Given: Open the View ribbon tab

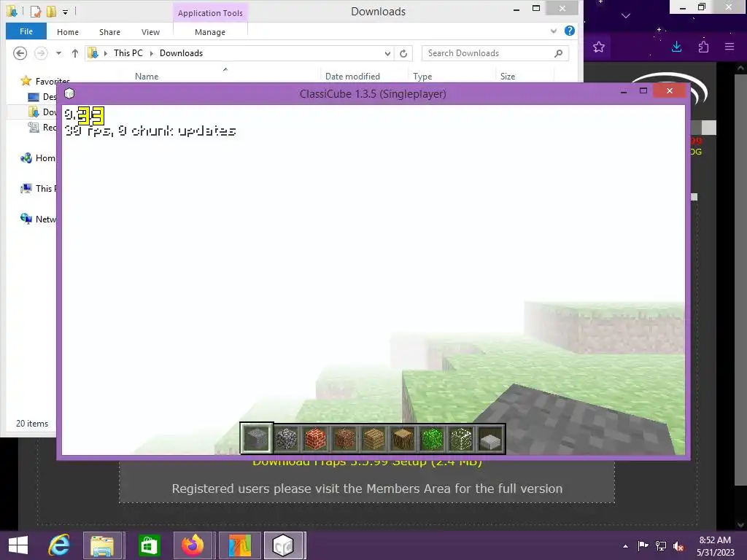Looking at the screenshot, I should 150,32.
